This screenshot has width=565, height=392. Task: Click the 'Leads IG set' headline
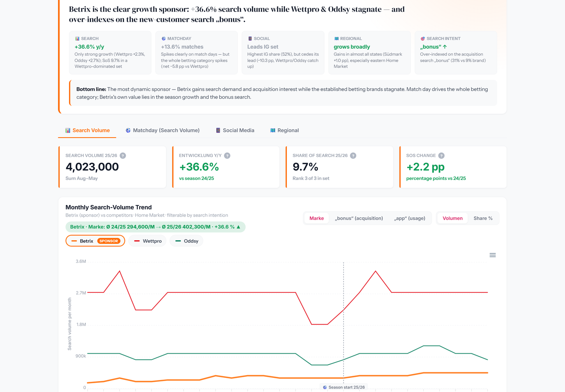(x=263, y=47)
